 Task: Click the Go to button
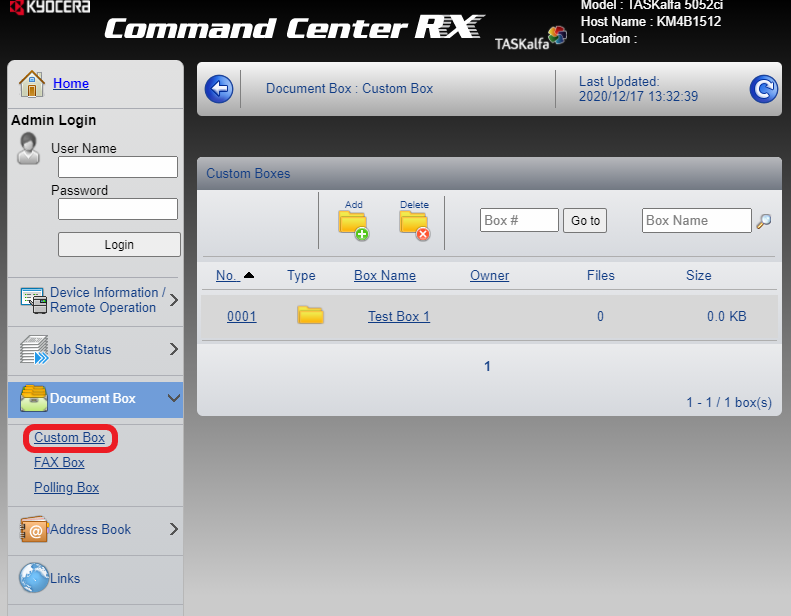click(585, 220)
